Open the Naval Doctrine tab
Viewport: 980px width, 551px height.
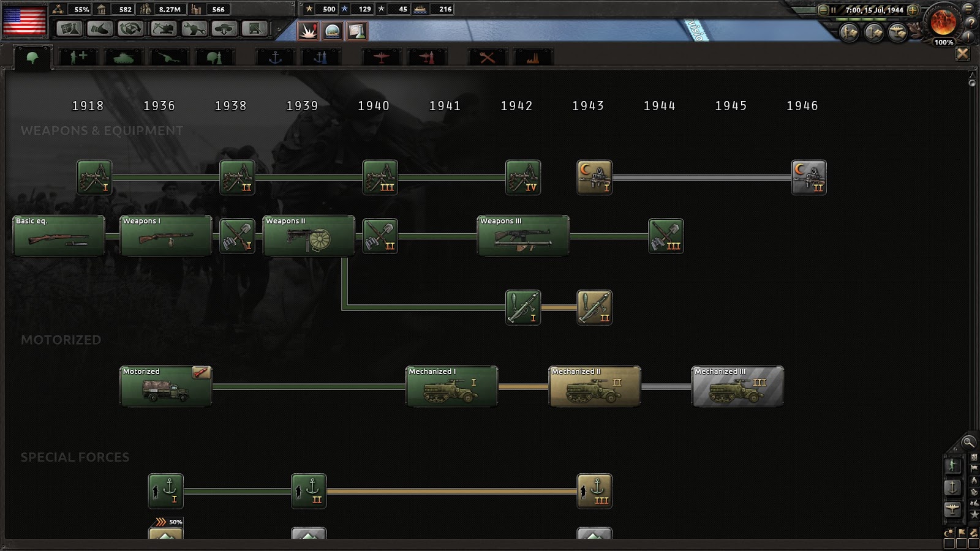(x=320, y=58)
